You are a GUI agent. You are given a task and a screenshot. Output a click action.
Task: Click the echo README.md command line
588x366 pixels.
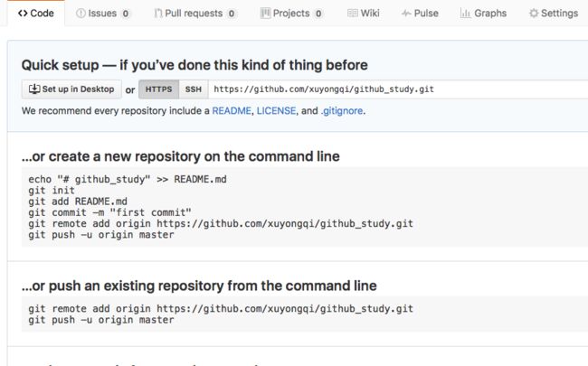(x=128, y=179)
